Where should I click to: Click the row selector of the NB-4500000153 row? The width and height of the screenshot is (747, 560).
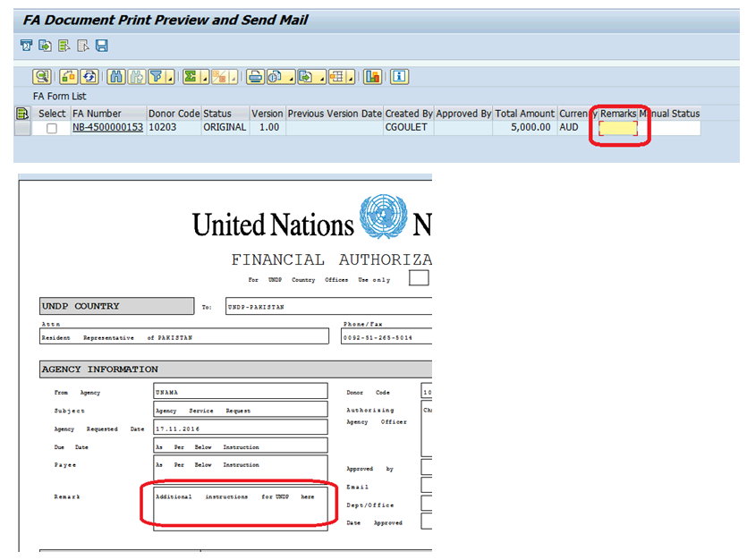pyautogui.click(x=22, y=128)
